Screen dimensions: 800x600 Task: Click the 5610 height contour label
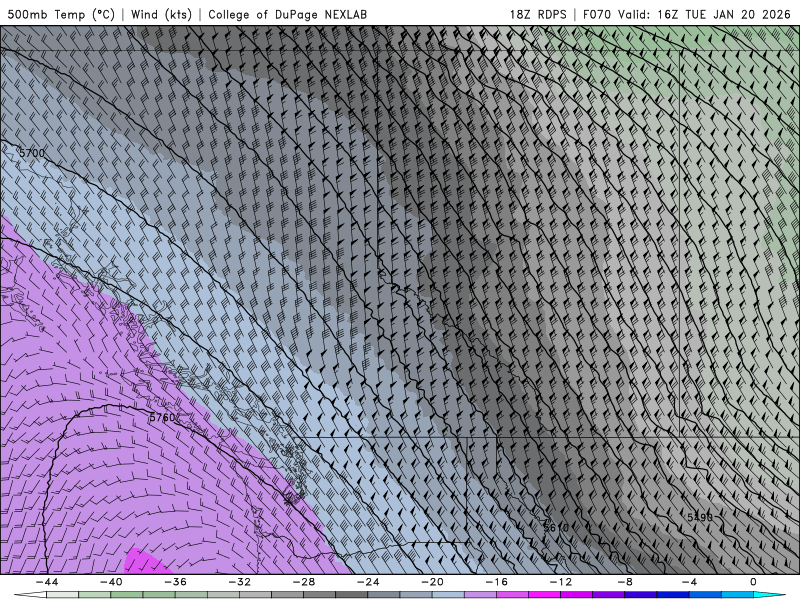coord(556,528)
